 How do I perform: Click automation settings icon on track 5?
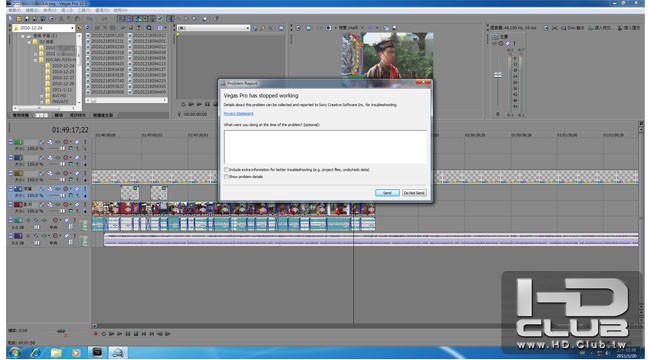(x=66, y=205)
